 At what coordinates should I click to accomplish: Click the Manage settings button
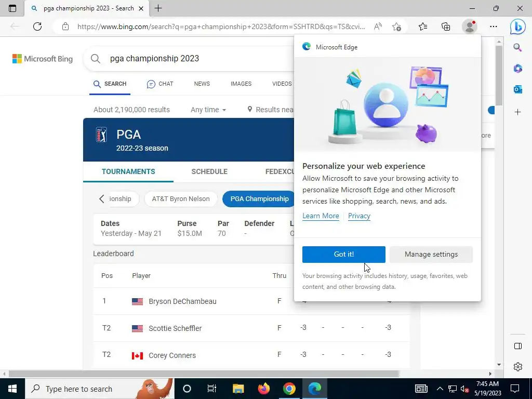pyautogui.click(x=431, y=255)
